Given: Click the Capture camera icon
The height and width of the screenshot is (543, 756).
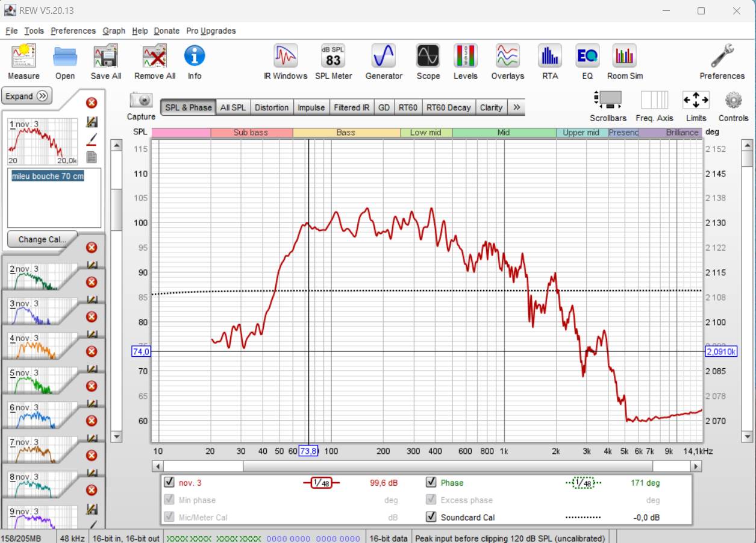Looking at the screenshot, I should (142, 100).
